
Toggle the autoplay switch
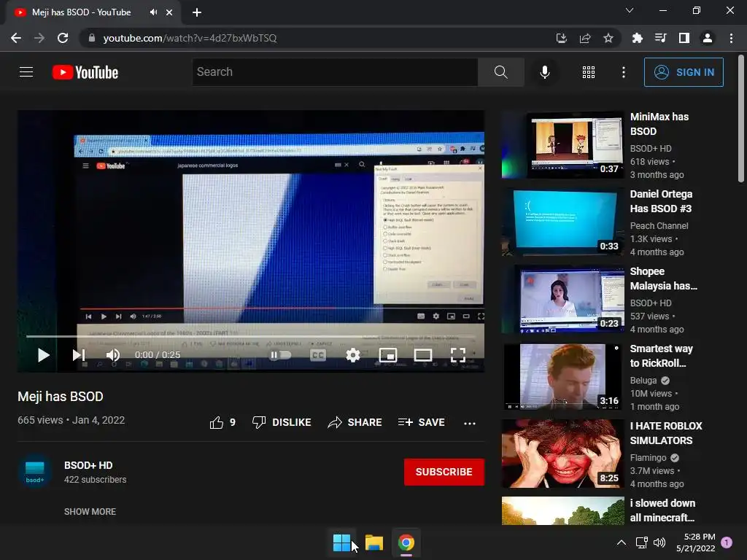tap(280, 355)
